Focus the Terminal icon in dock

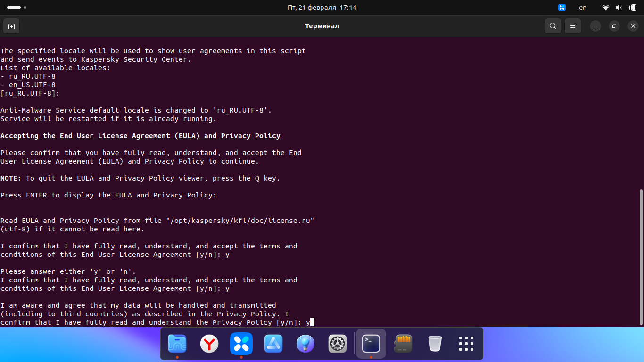[371, 344]
